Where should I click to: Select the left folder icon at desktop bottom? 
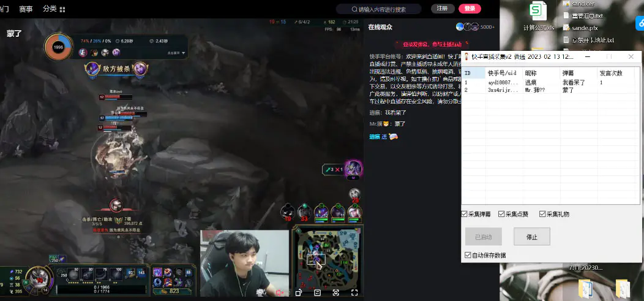pyautogui.click(x=585, y=289)
